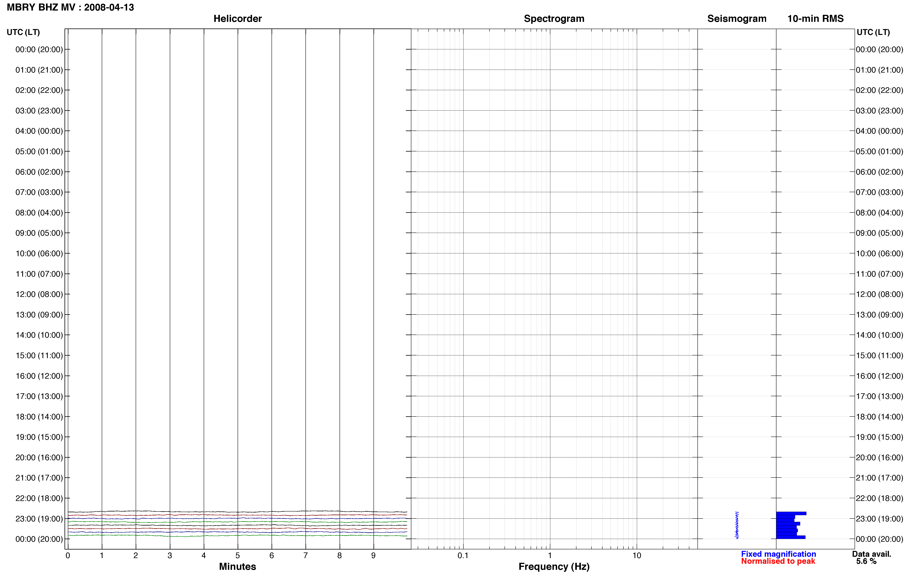The width and height of the screenshot is (924, 578).
Task: Click the '9' tick on the Minutes axis
Action: [373, 555]
